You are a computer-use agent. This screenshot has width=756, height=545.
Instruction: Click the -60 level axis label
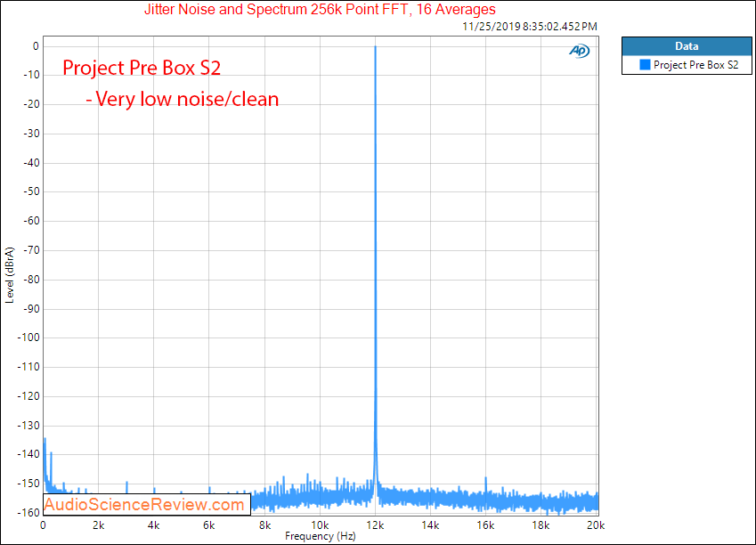tap(32, 221)
